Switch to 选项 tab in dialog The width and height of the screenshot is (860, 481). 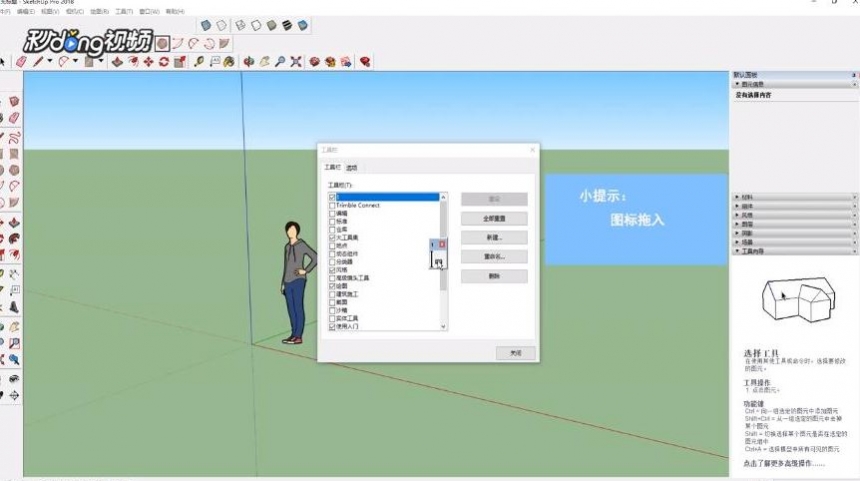[352, 168]
